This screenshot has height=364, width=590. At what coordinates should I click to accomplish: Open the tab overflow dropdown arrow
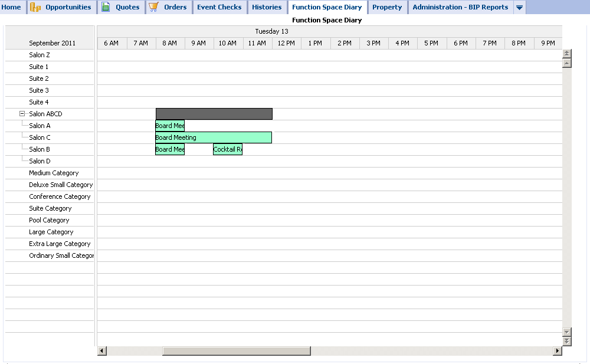519,7
